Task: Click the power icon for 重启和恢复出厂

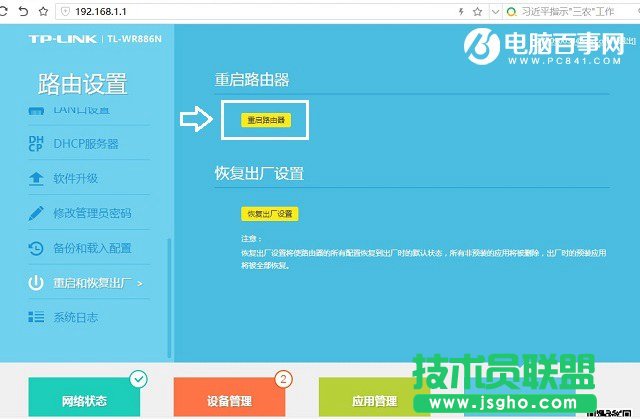Action: pyautogui.click(x=36, y=283)
